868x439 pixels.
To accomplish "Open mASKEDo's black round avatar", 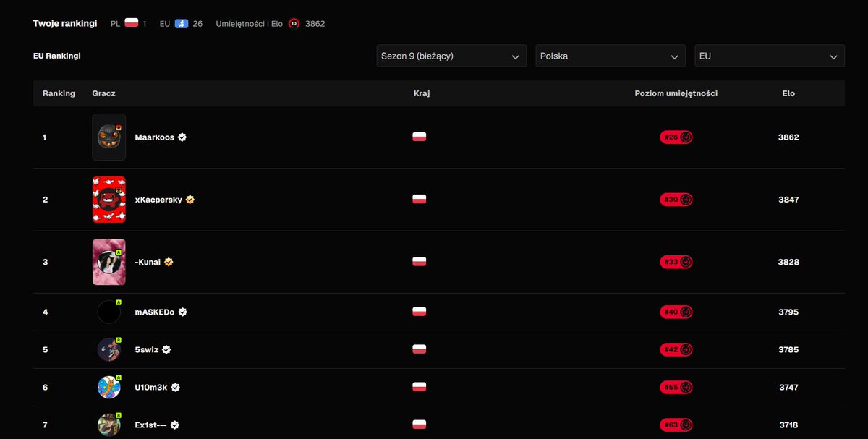I will 109,312.
